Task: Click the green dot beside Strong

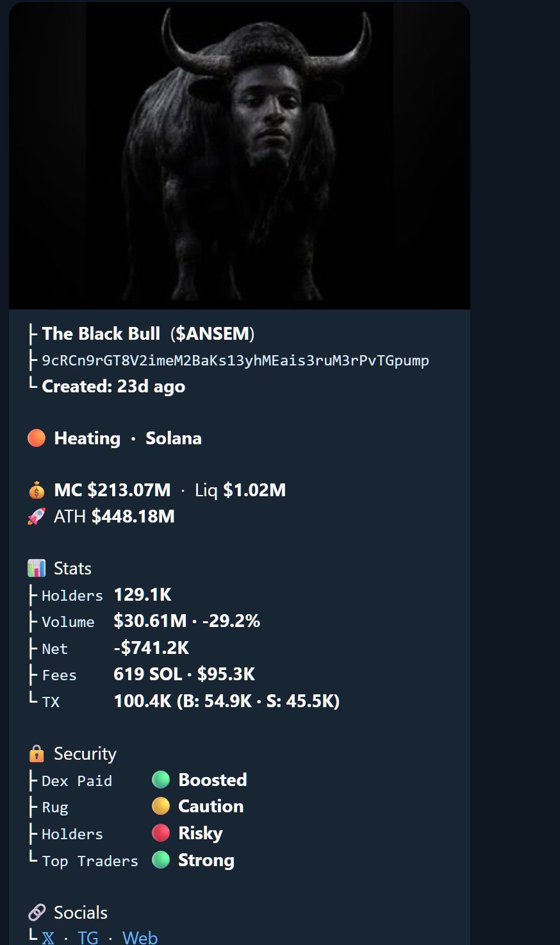Action: (161, 860)
